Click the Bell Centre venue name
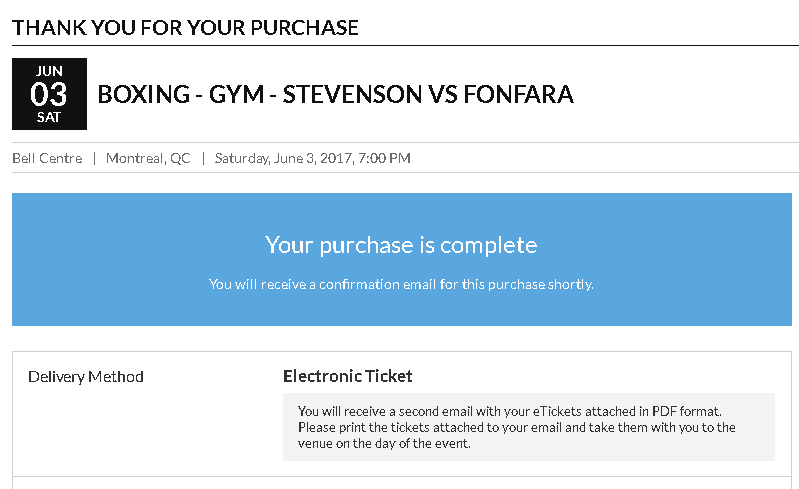This screenshot has width=799, height=489. pos(47,158)
